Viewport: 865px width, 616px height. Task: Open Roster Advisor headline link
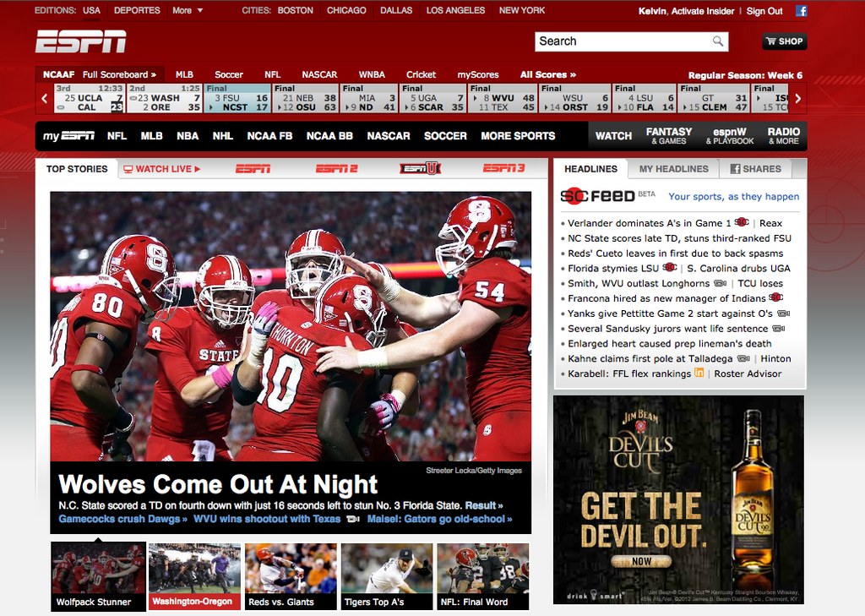pyautogui.click(x=748, y=373)
